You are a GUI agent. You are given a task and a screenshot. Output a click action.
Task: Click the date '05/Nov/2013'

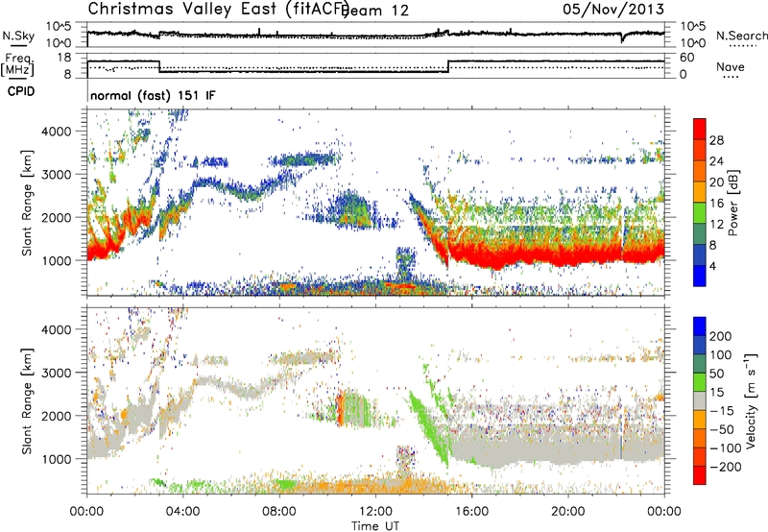coord(613,9)
